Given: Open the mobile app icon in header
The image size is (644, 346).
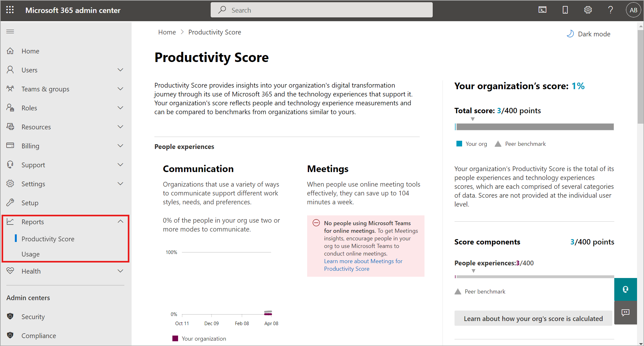Looking at the screenshot, I should (565, 10).
